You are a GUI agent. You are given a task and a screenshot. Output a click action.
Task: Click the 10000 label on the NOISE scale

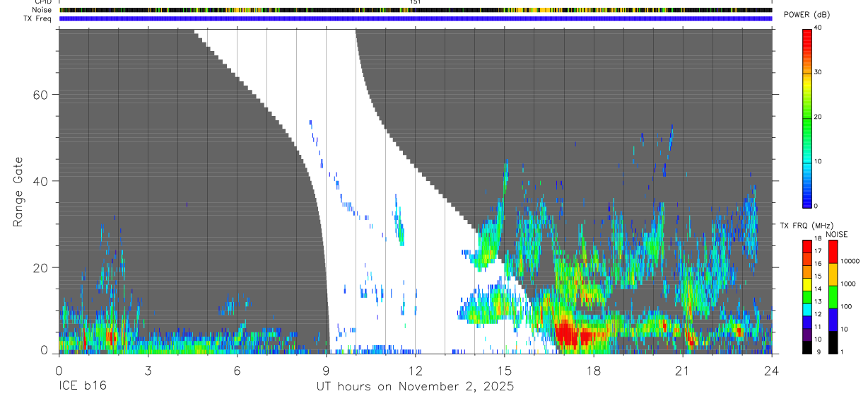pos(850,262)
